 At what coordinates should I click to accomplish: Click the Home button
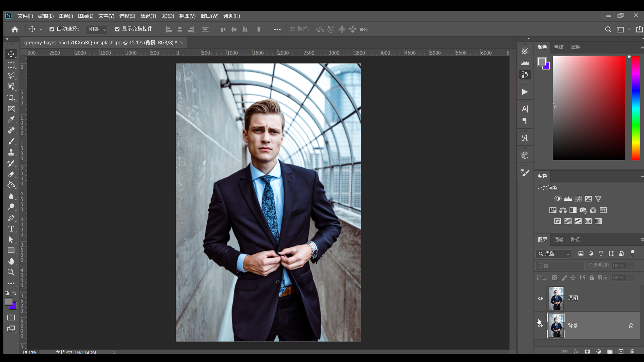click(15, 29)
